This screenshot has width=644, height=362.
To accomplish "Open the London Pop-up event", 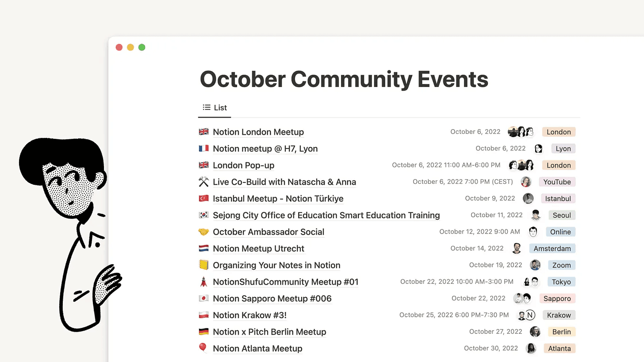I will pos(244,165).
